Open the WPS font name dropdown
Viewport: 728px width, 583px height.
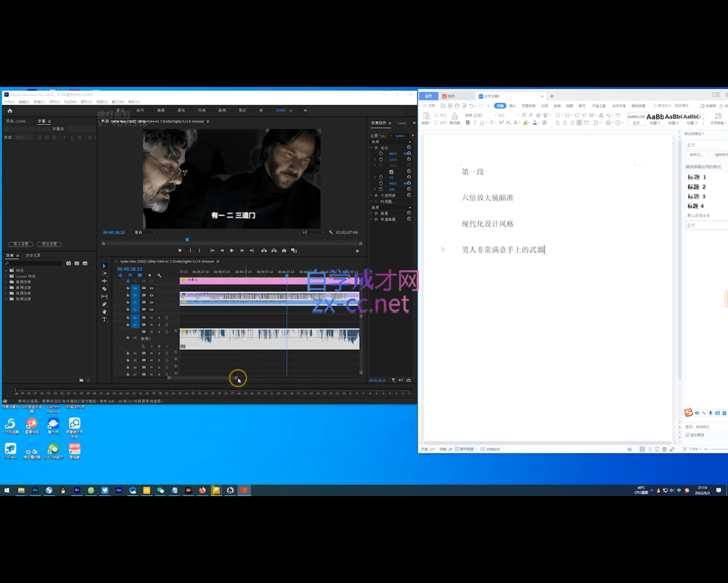480,115
